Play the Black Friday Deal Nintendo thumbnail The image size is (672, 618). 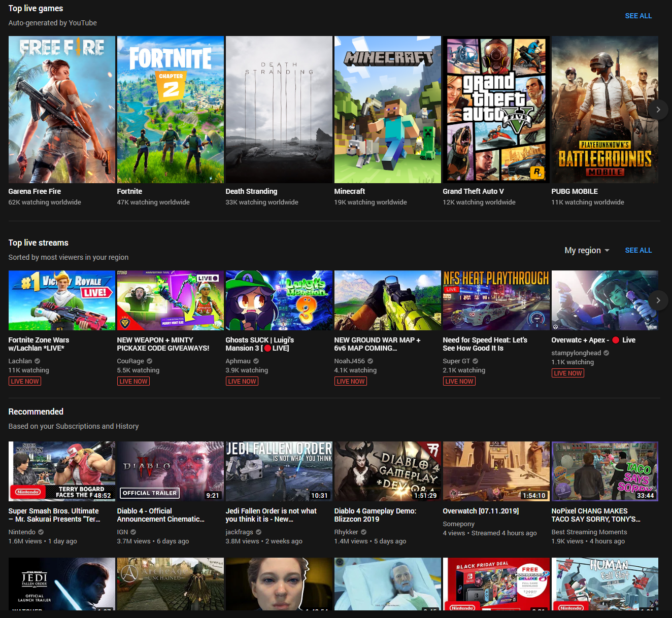coord(496,584)
